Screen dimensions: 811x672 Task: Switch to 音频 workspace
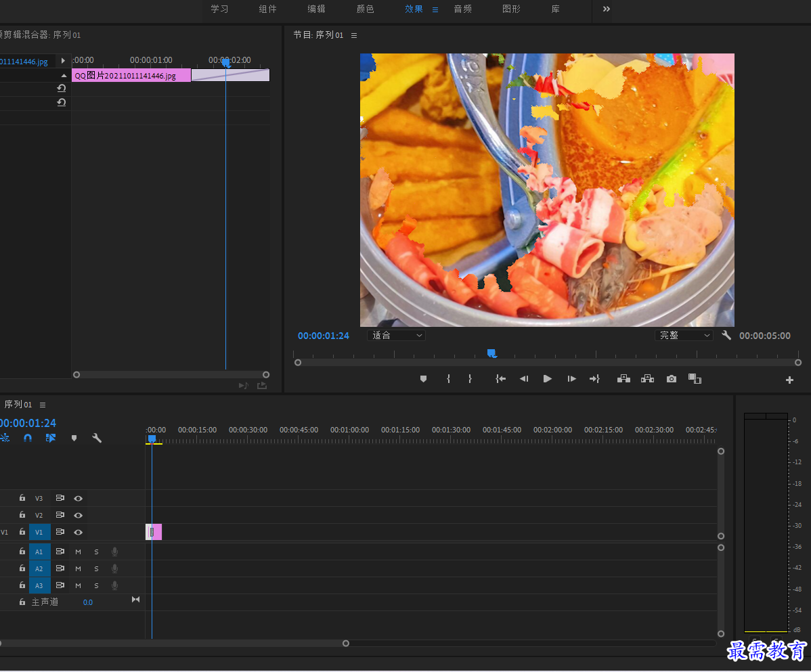coord(462,9)
